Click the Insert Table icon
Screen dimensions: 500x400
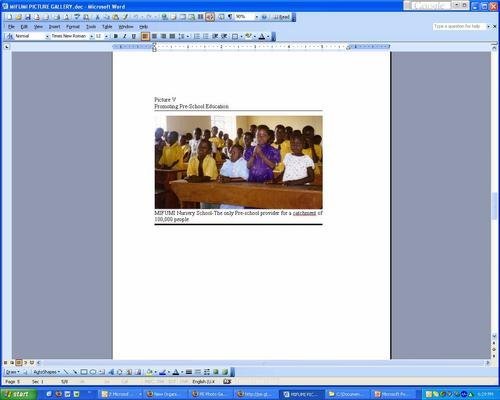[183, 17]
